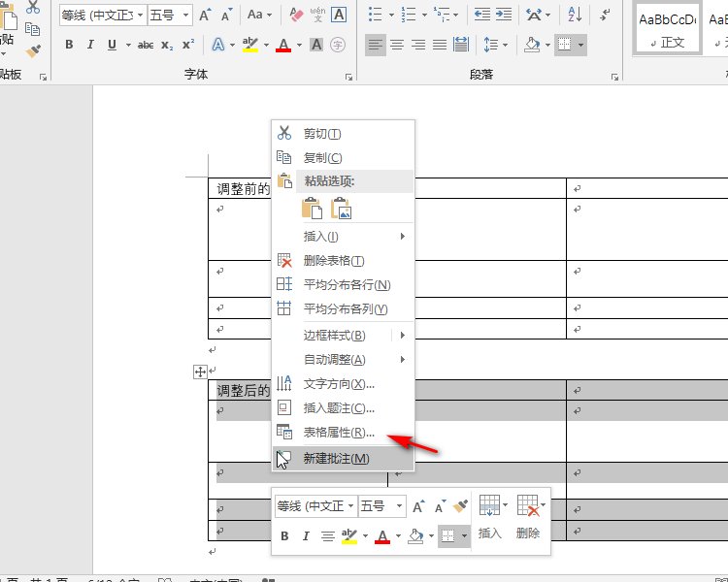The height and width of the screenshot is (582, 728).
Task: Click the paste as picture icon
Action: pyautogui.click(x=342, y=208)
